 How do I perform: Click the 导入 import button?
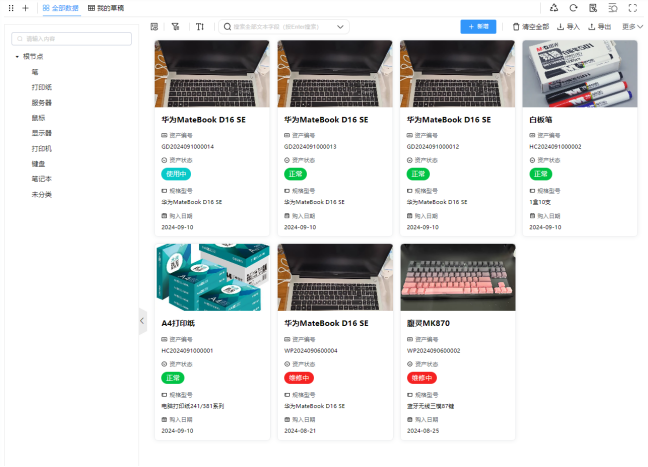tap(568, 27)
